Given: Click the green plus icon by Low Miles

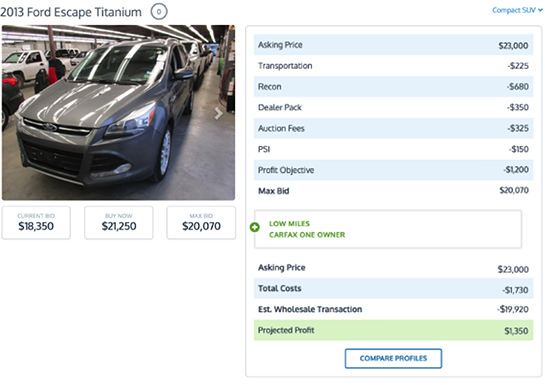Looking at the screenshot, I should pos(254,228).
